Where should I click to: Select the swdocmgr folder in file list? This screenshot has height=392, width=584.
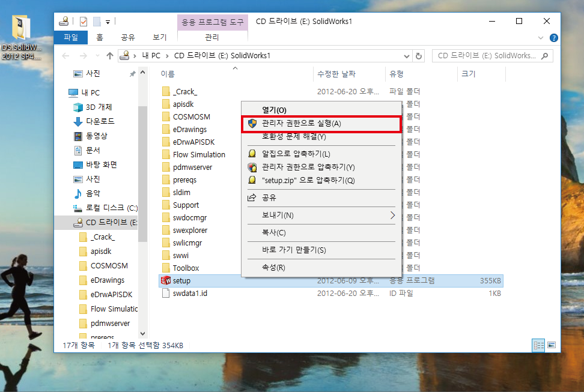(184, 218)
